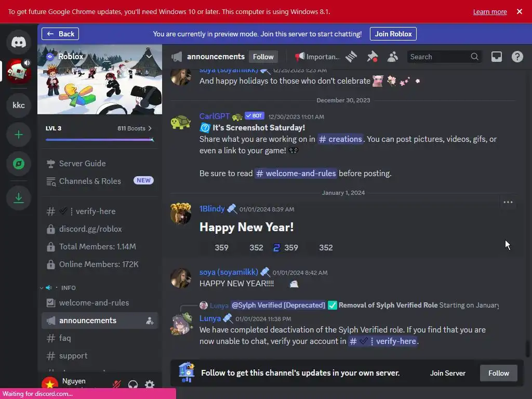The image size is (532, 399).
Task: Open the Threads icon in channel header
Action: 351,57
